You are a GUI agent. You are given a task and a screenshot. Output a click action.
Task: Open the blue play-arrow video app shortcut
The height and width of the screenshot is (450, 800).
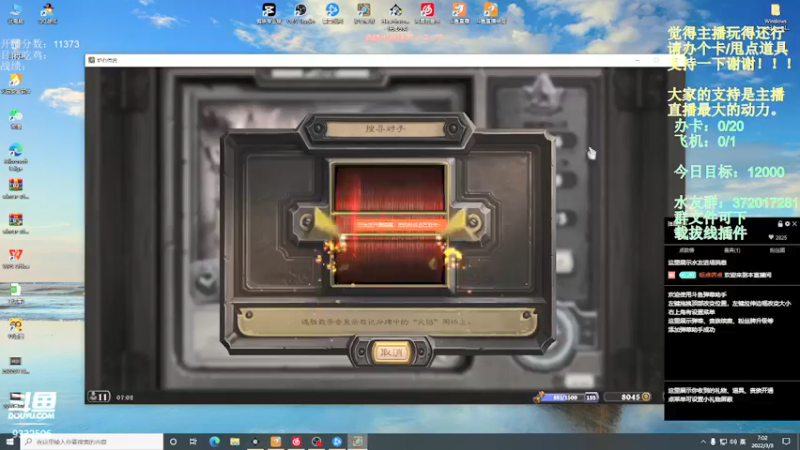[x=333, y=13]
